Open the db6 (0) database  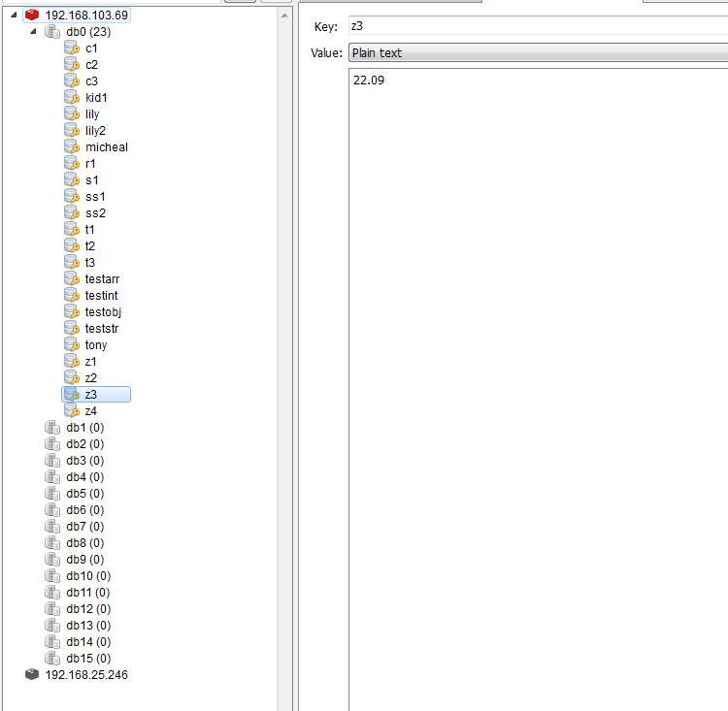(85, 509)
